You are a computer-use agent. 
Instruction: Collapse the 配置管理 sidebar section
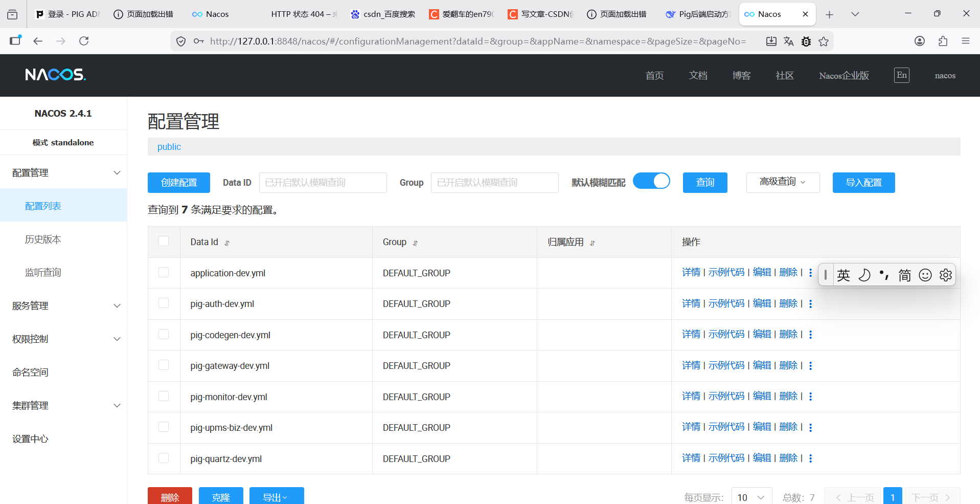pos(63,173)
